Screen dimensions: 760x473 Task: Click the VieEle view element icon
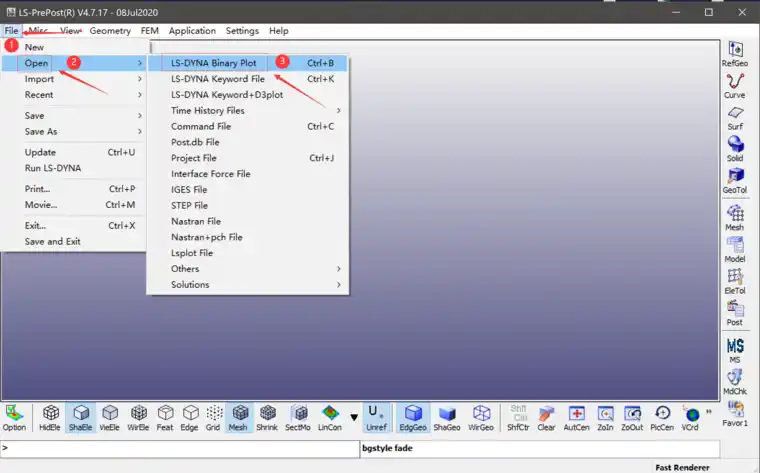click(110, 418)
